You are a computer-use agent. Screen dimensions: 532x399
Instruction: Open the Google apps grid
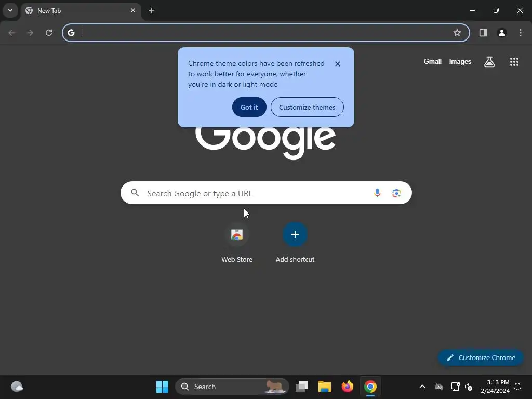point(514,62)
